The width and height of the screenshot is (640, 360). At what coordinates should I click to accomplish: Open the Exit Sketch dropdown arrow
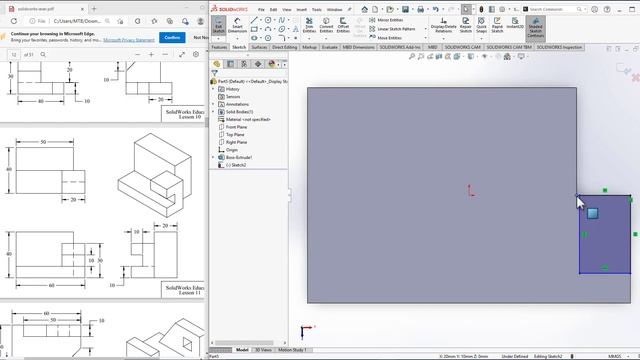(219, 39)
